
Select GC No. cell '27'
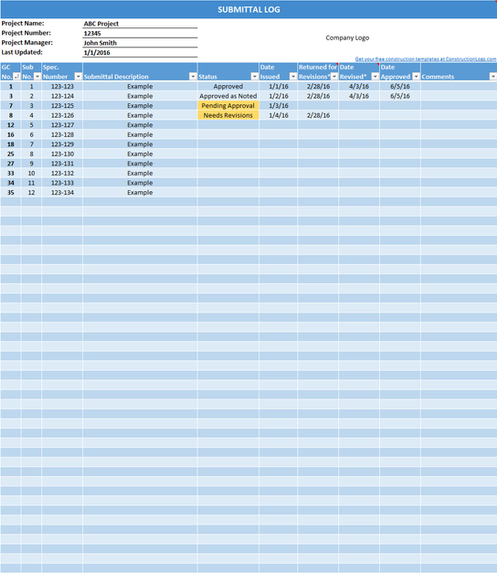(11, 163)
